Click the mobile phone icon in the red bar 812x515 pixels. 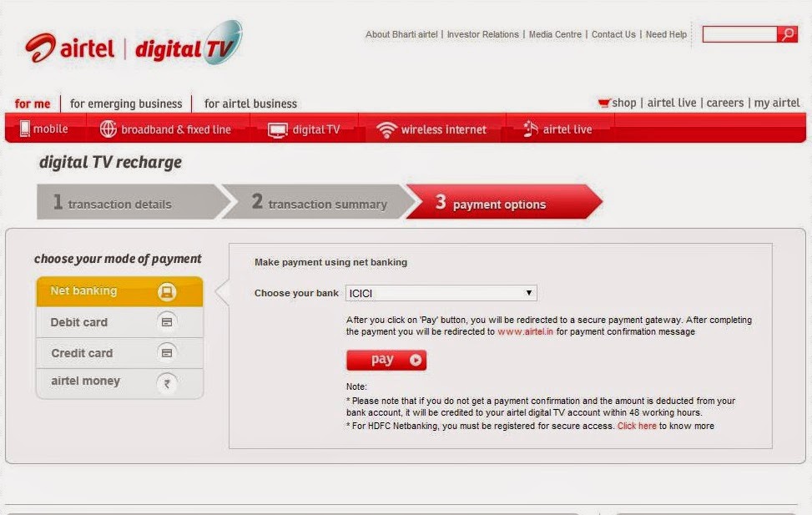pyautogui.click(x=24, y=129)
